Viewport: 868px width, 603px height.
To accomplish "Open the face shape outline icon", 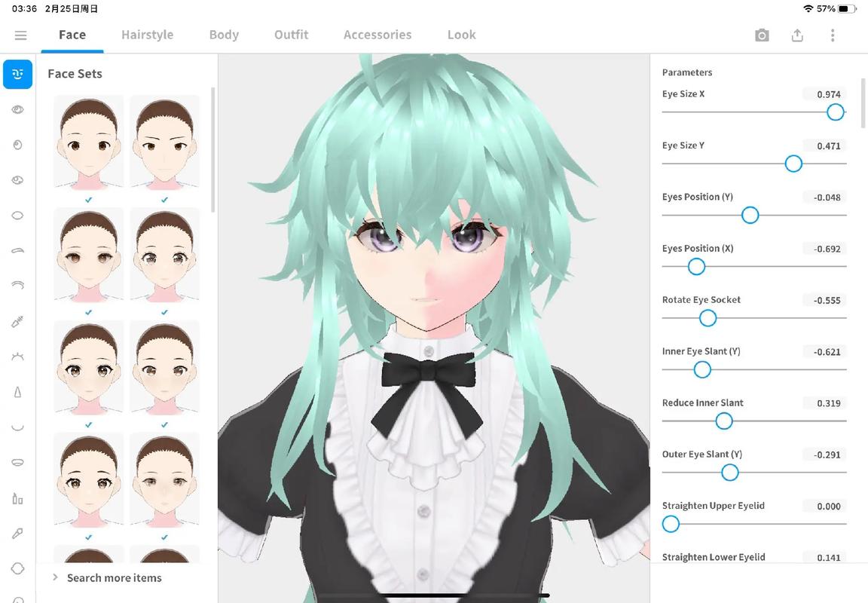I will pyautogui.click(x=18, y=568).
